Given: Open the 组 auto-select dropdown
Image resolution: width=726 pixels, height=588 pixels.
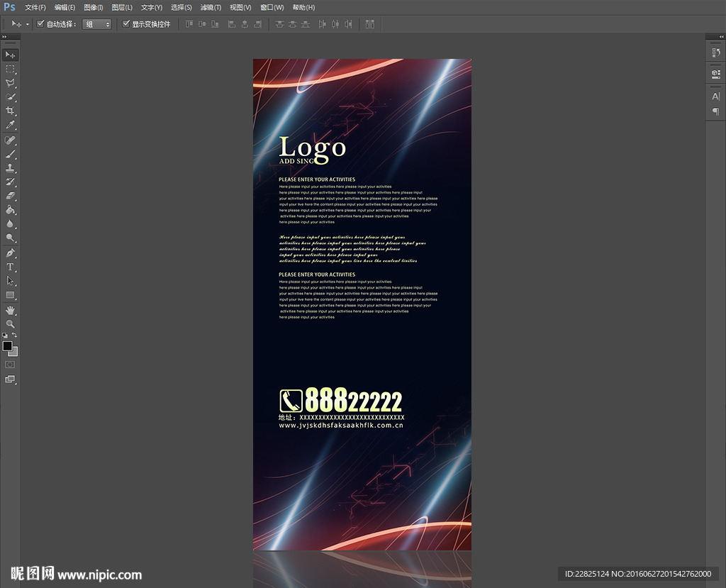Looking at the screenshot, I should coord(97,24).
